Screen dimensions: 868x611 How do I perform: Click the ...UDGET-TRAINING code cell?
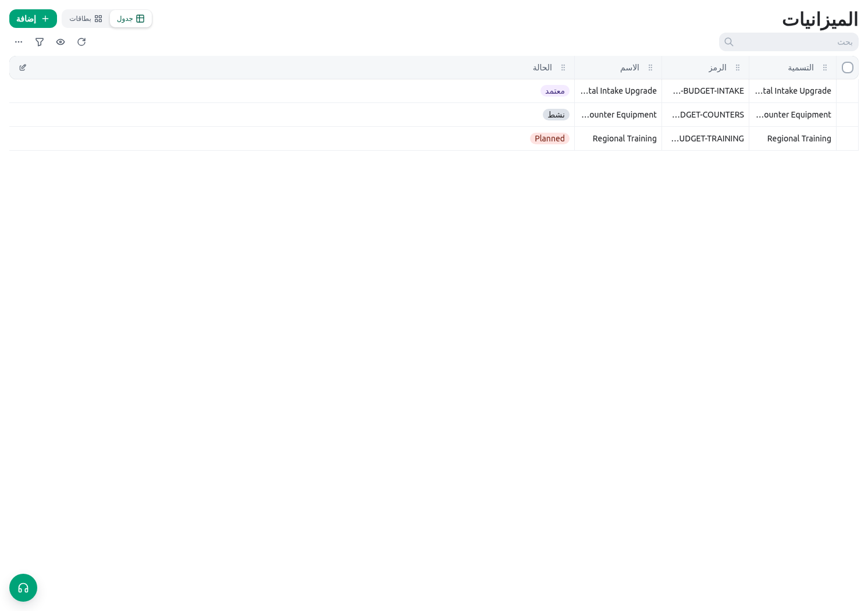pyautogui.click(x=706, y=138)
